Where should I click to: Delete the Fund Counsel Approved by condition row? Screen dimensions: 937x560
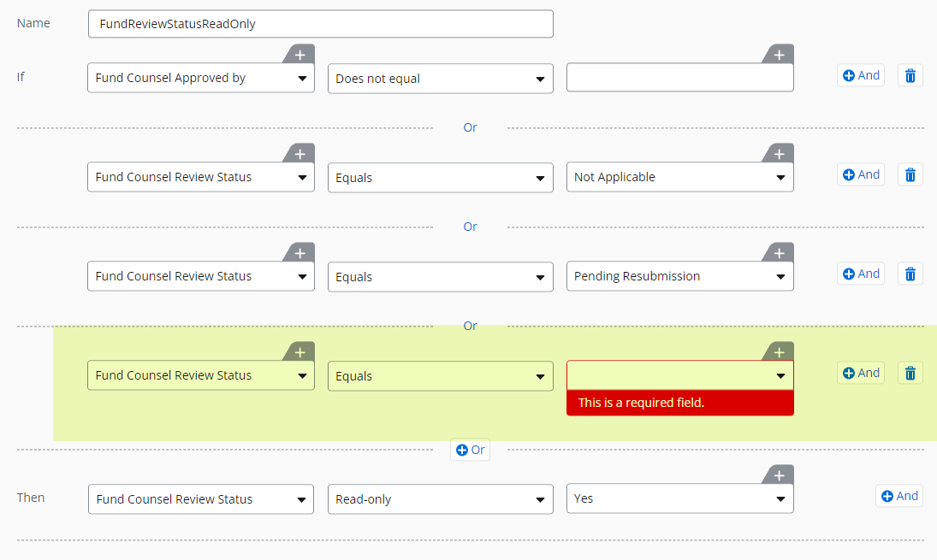[x=910, y=76]
